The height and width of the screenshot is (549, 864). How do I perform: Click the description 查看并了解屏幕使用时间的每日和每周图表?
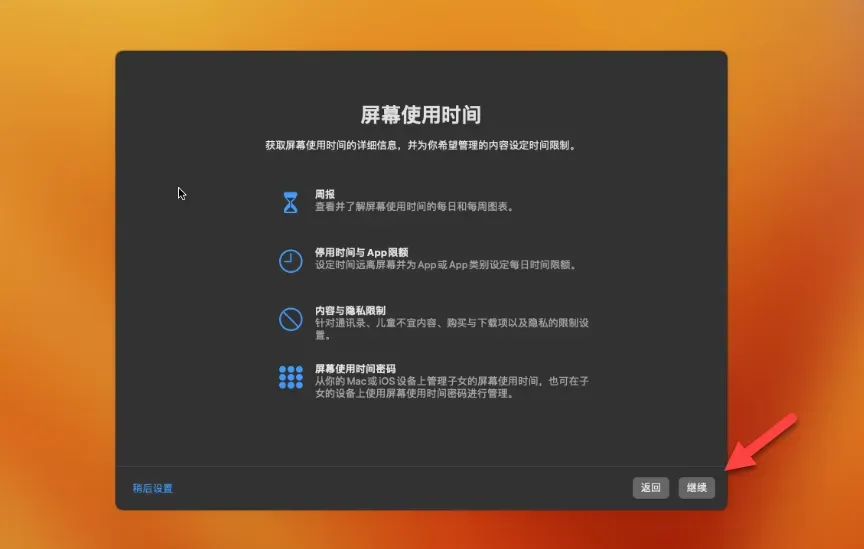(414, 207)
